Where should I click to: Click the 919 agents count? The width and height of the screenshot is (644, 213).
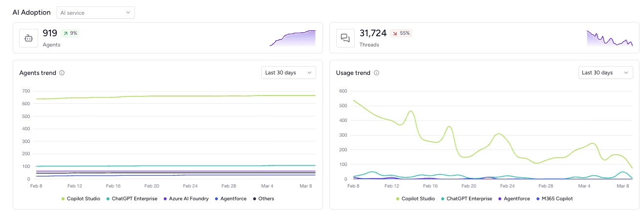(x=50, y=33)
